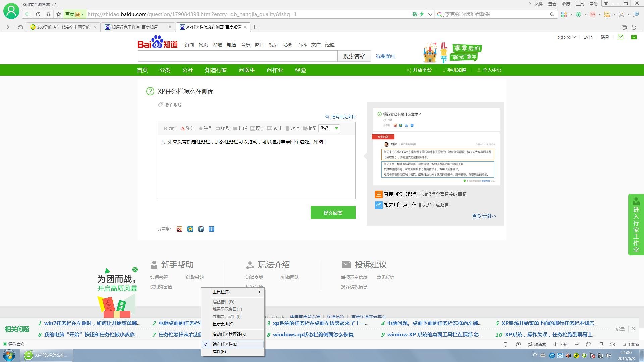Select 属性(R) from the context menu
This screenshot has height=362, width=644.
220,351
